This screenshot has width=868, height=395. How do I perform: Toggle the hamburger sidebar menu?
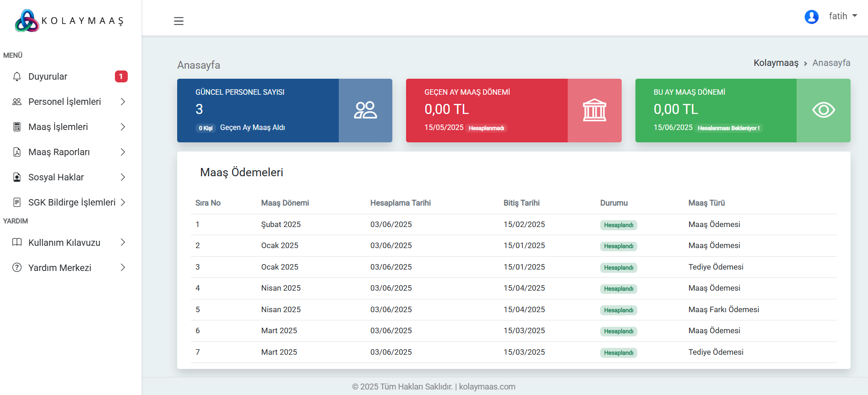(179, 21)
